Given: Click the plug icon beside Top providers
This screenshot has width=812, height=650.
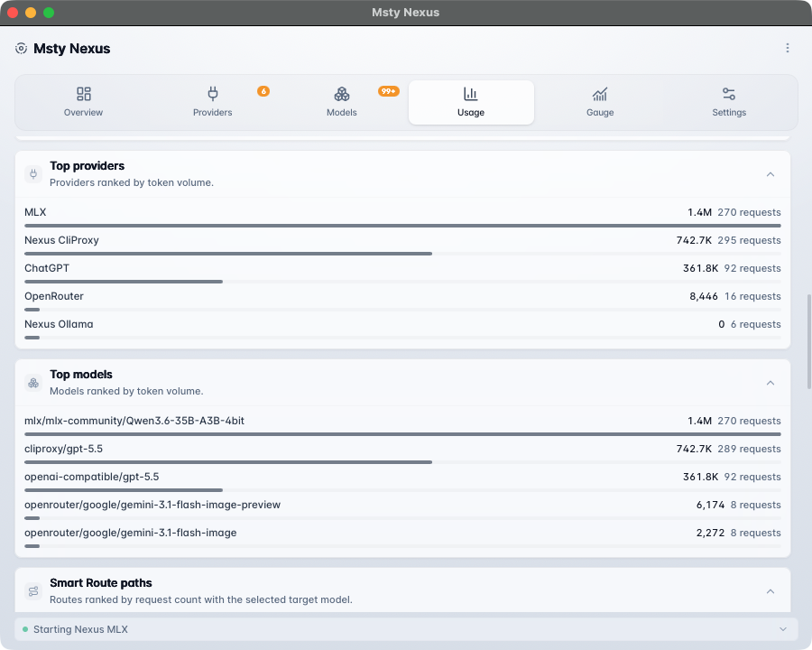Looking at the screenshot, I should [33, 174].
